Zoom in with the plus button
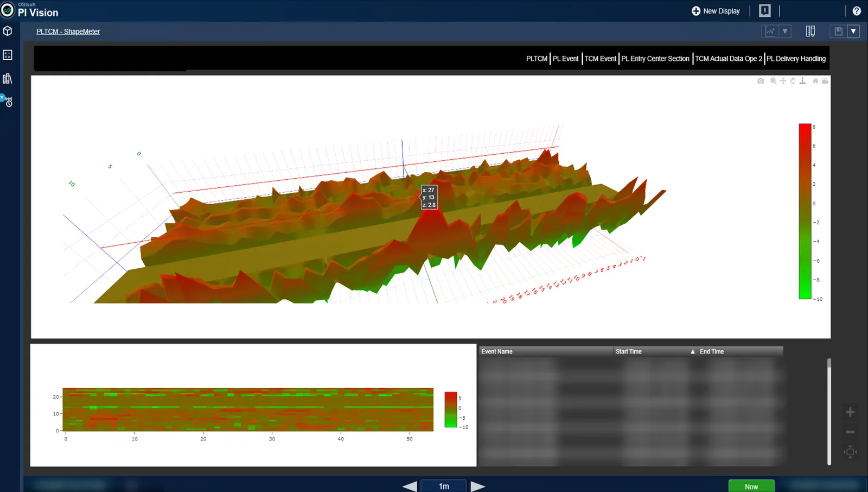 [x=850, y=412]
